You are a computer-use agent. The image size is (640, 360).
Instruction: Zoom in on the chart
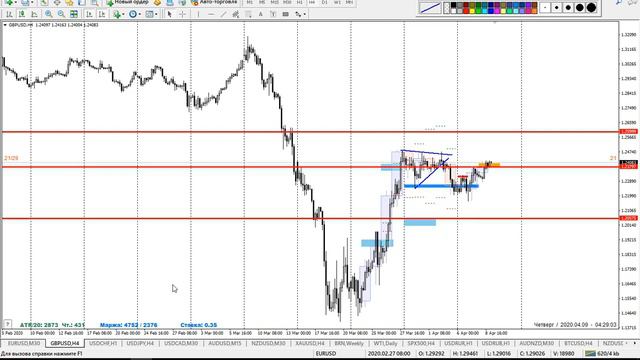49,14
